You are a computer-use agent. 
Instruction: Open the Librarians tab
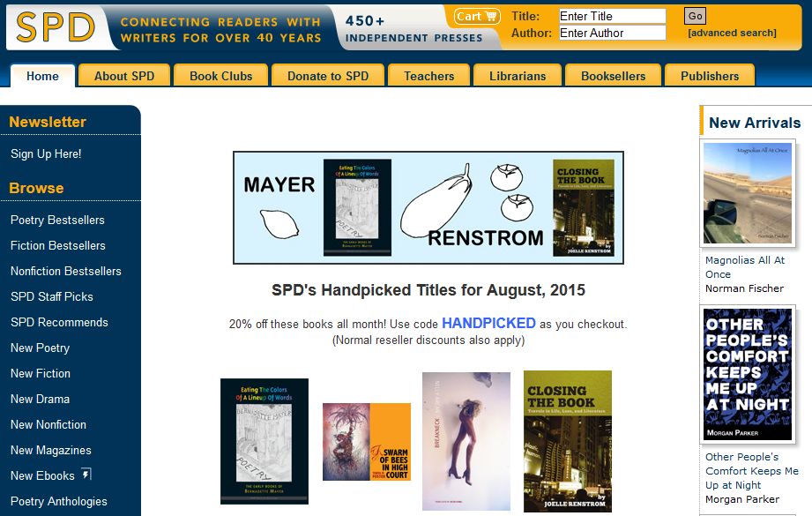point(518,76)
